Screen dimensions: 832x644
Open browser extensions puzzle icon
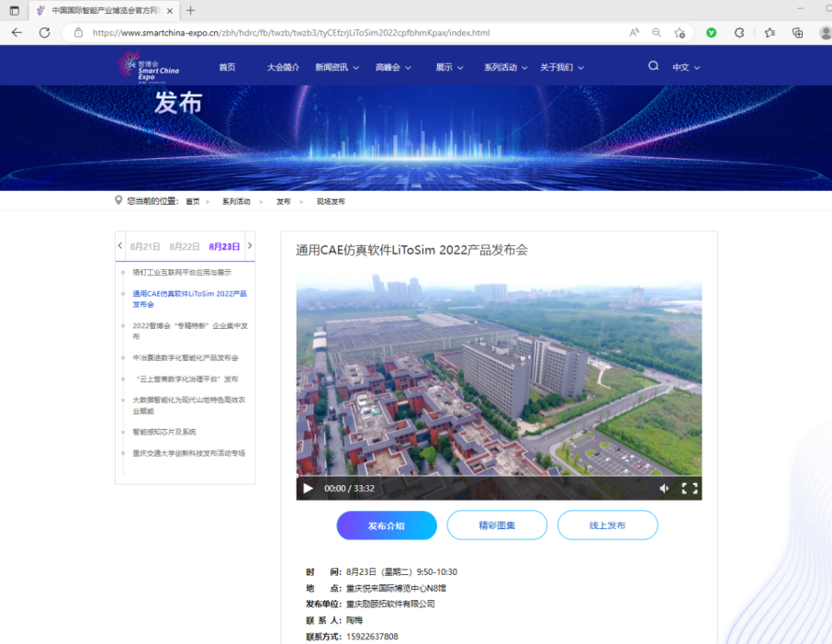point(739,32)
